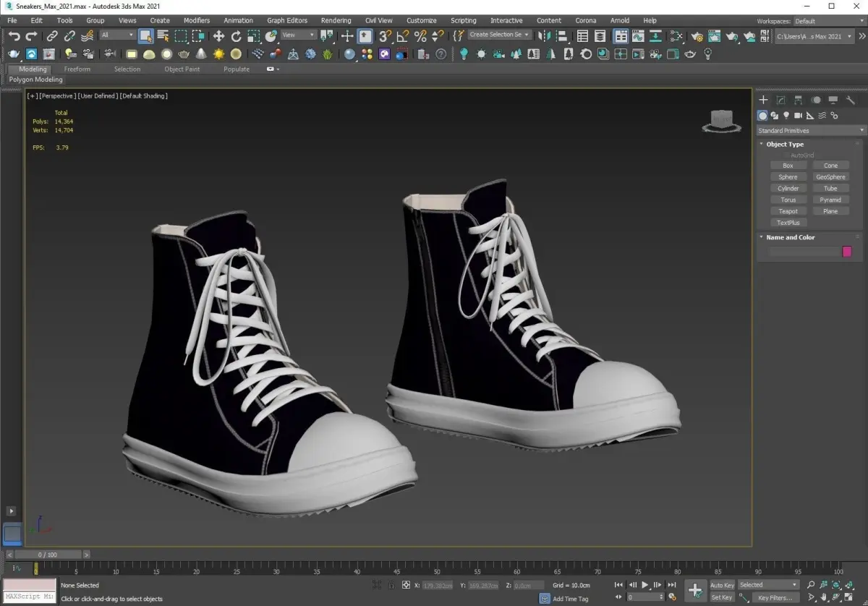
Task: Click the magenta object color swatch
Action: [847, 252]
